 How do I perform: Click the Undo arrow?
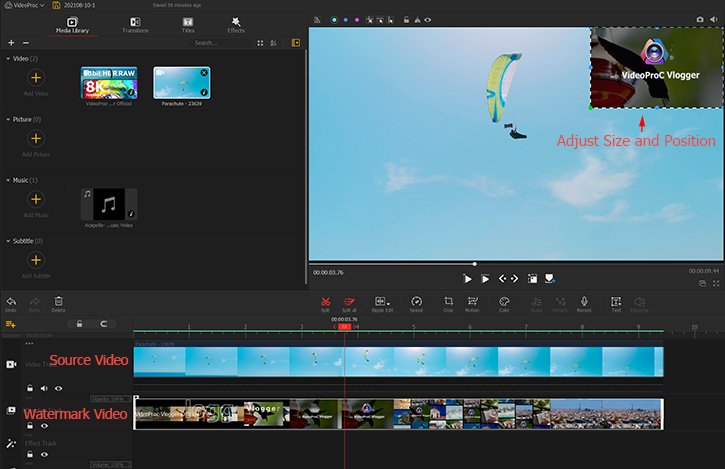coord(10,301)
